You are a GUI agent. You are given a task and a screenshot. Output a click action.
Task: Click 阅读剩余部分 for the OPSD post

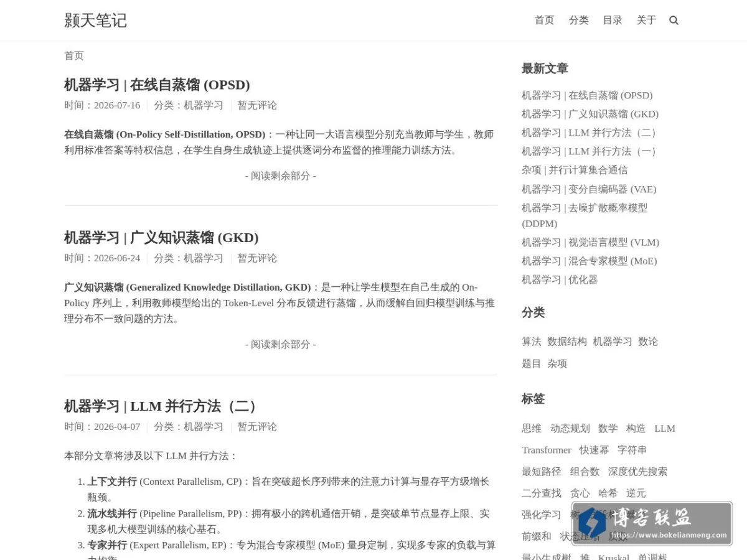pyautogui.click(x=281, y=176)
